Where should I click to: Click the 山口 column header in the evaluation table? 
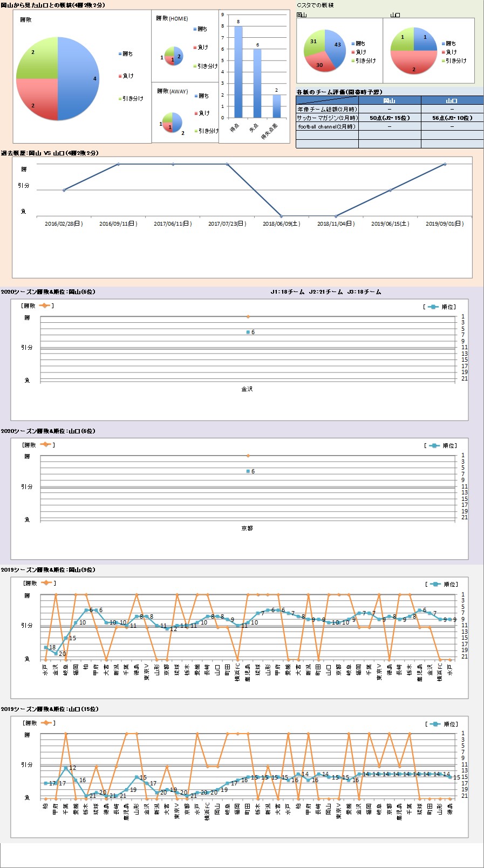(x=452, y=100)
